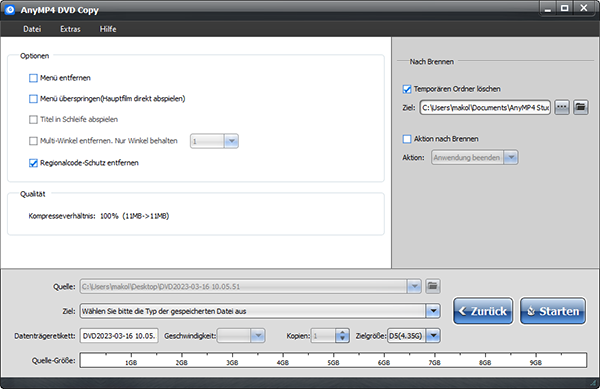Viewport: 600px width, 389px height.
Task: Open source folder icon next to Quelle
Action: (433, 286)
